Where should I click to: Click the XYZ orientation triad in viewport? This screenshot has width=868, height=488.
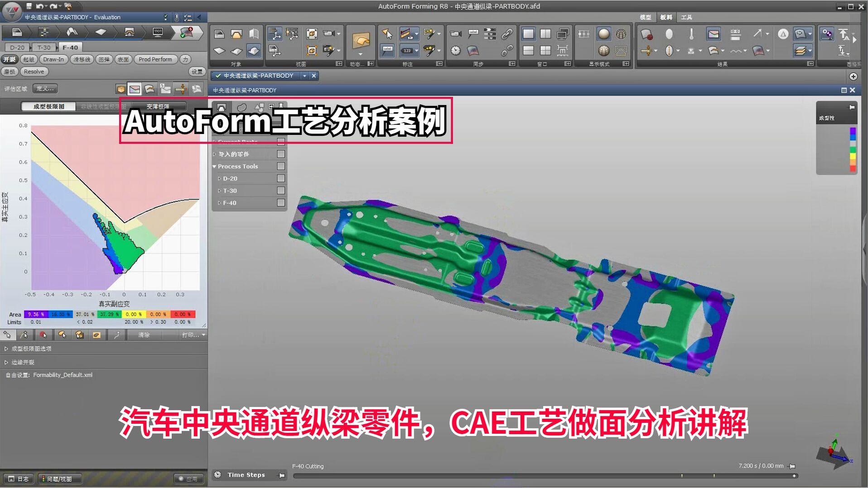(x=835, y=453)
